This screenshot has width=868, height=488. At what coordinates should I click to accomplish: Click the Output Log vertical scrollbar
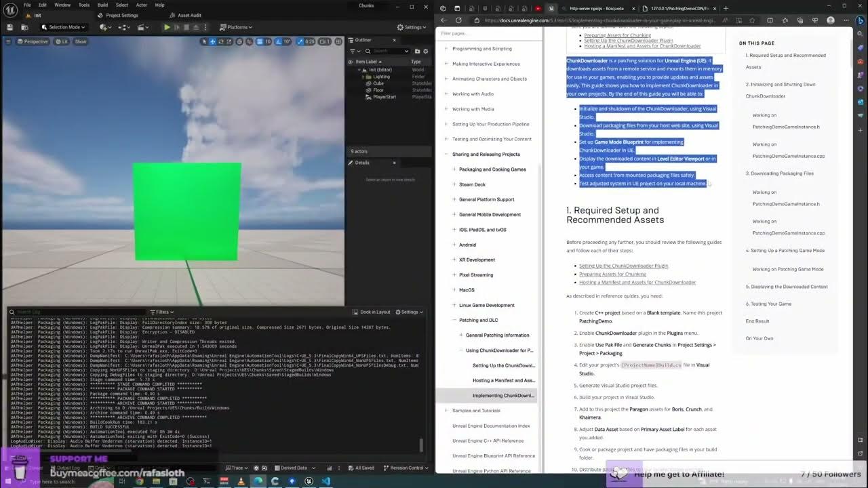pos(421,445)
